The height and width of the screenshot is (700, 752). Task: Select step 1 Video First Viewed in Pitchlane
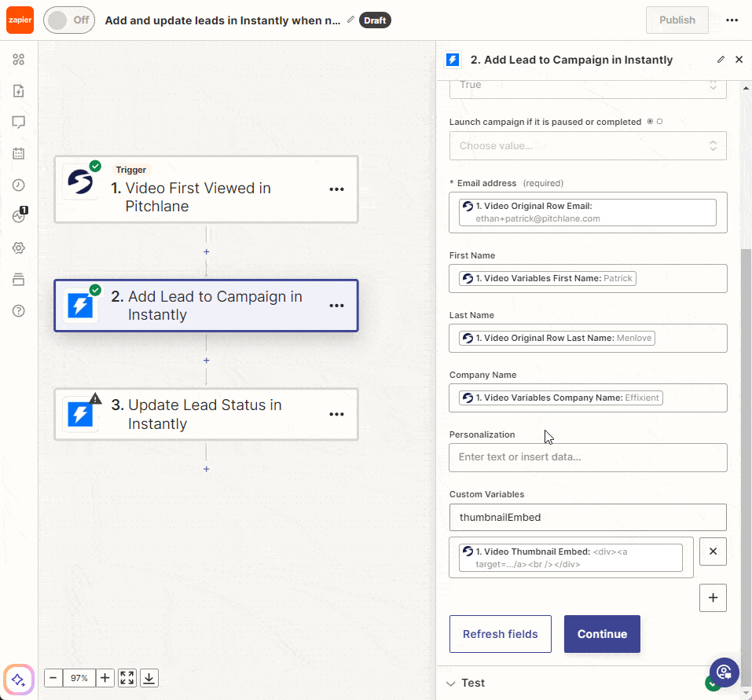[206, 189]
